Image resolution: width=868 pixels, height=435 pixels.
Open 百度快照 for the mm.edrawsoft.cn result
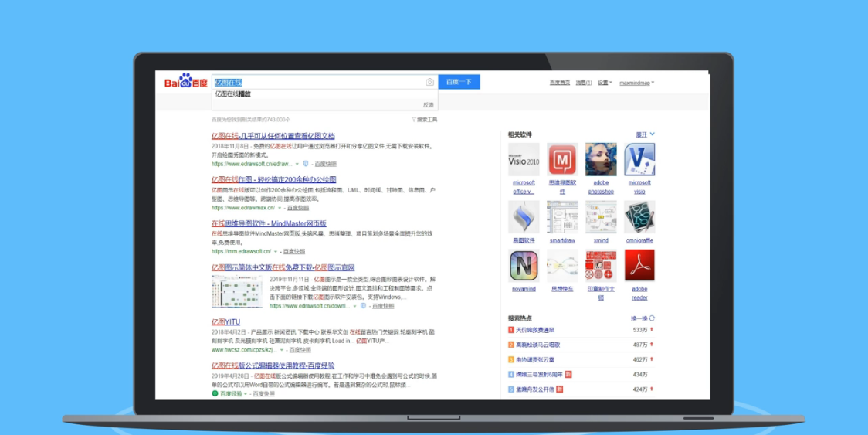click(294, 252)
